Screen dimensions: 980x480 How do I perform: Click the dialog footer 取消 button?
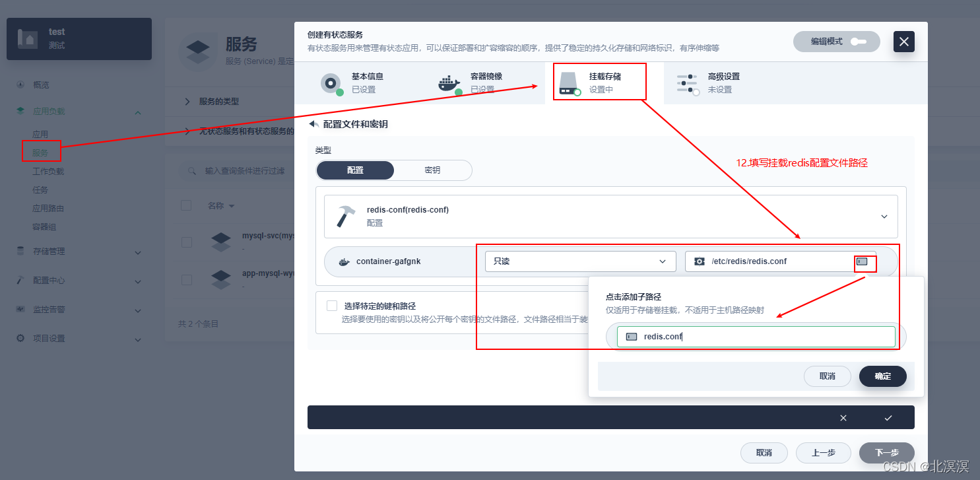coord(764,453)
